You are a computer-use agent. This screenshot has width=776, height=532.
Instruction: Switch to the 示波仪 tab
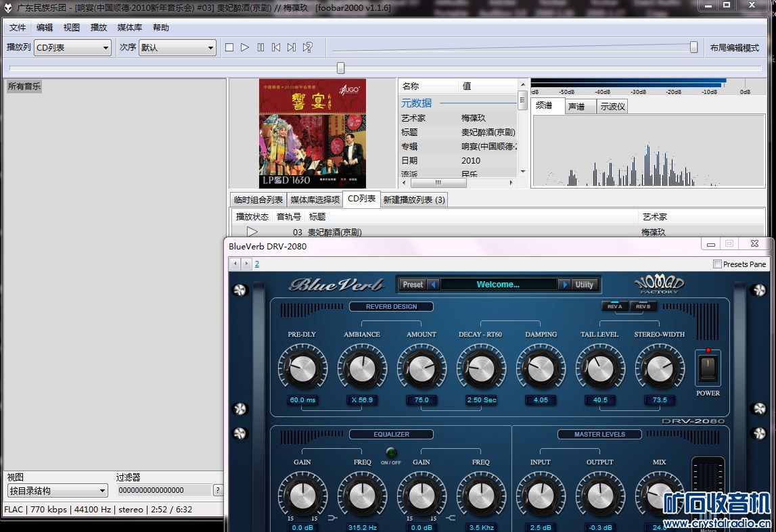[x=613, y=106]
